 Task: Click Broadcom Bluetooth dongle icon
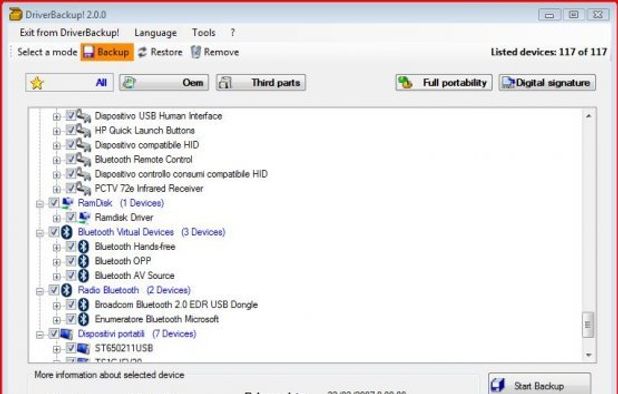83,305
